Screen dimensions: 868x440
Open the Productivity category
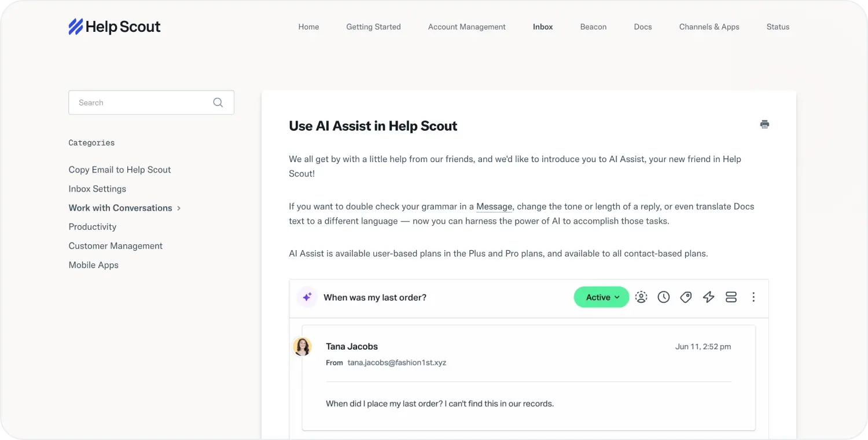pyautogui.click(x=93, y=226)
